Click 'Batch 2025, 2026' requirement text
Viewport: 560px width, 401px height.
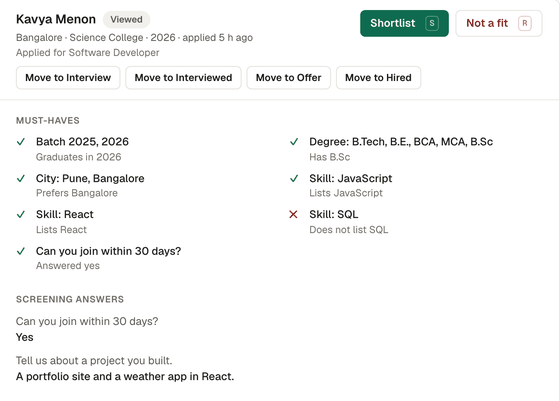click(82, 142)
